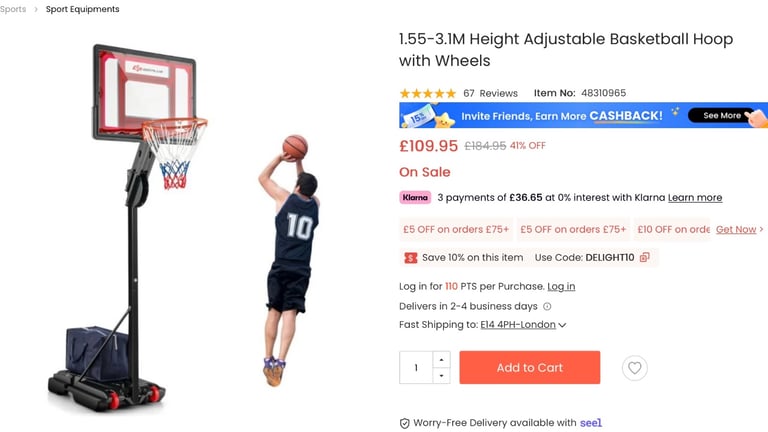Click the quantity input field
Viewport: 768px width, 432px height.
pyautogui.click(x=416, y=367)
